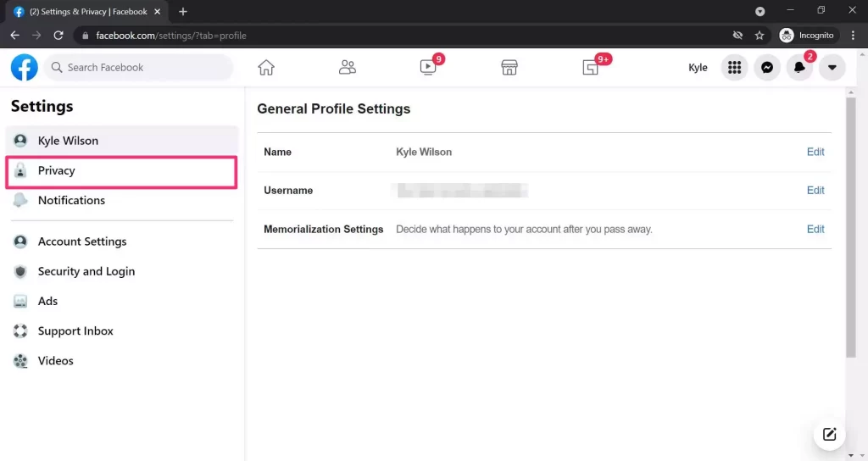868x461 pixels.
Task: Open the Friends icon in top navigation
Action: [347, 68]
